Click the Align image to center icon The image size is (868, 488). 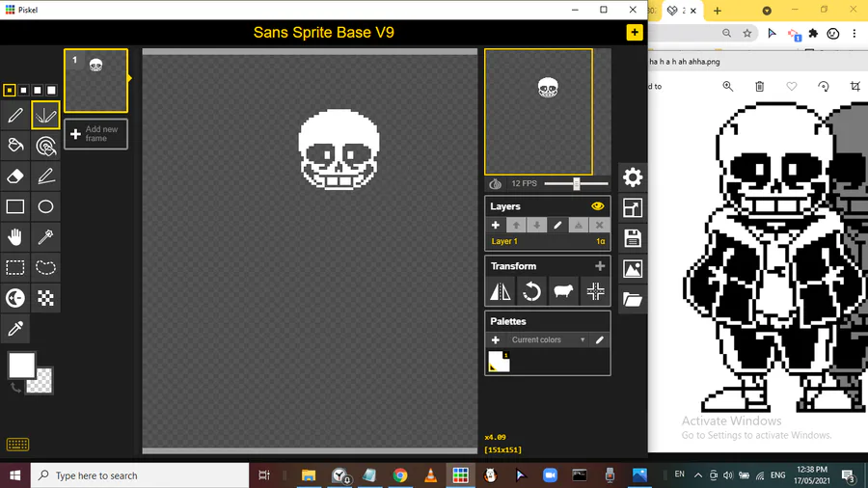click(x=595, y=291)
